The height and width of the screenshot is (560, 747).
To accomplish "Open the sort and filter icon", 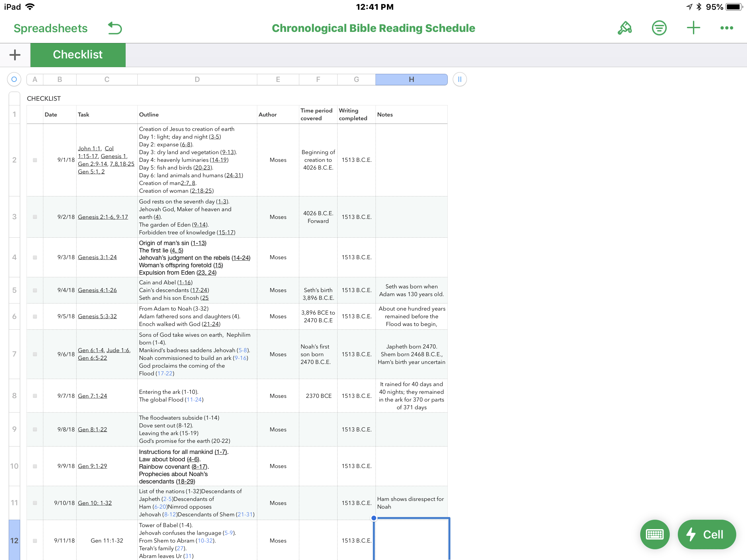I will click(659, 28).
